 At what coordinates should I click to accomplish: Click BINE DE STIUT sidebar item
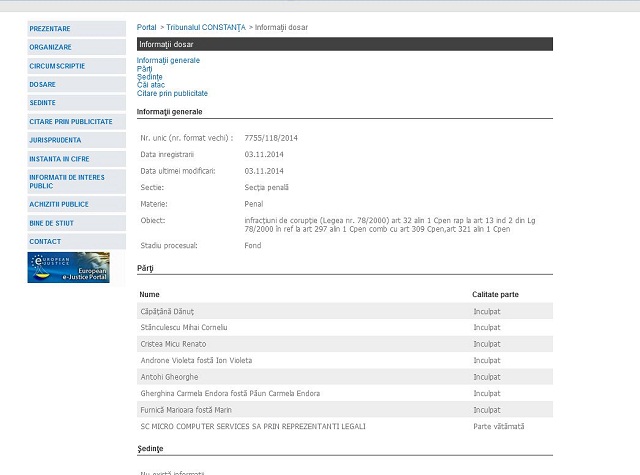[x=52, y=222]
